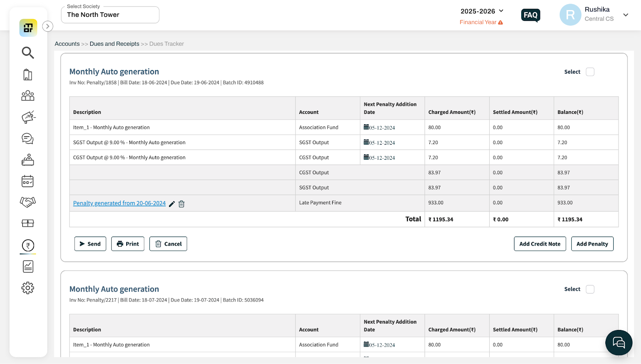641x364 pixels.
Task: Edit the penalty with pencil icon
Action: coord(172,204)
